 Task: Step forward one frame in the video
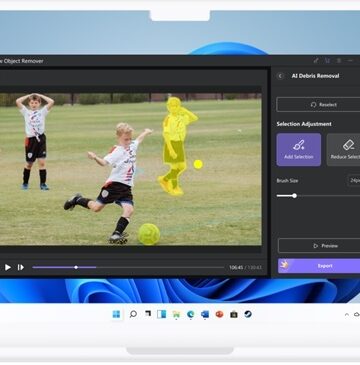click(21, 267)
